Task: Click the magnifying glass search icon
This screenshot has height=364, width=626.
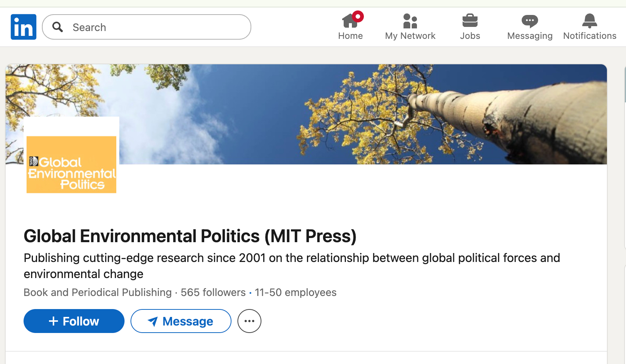Action: point(58,27)
